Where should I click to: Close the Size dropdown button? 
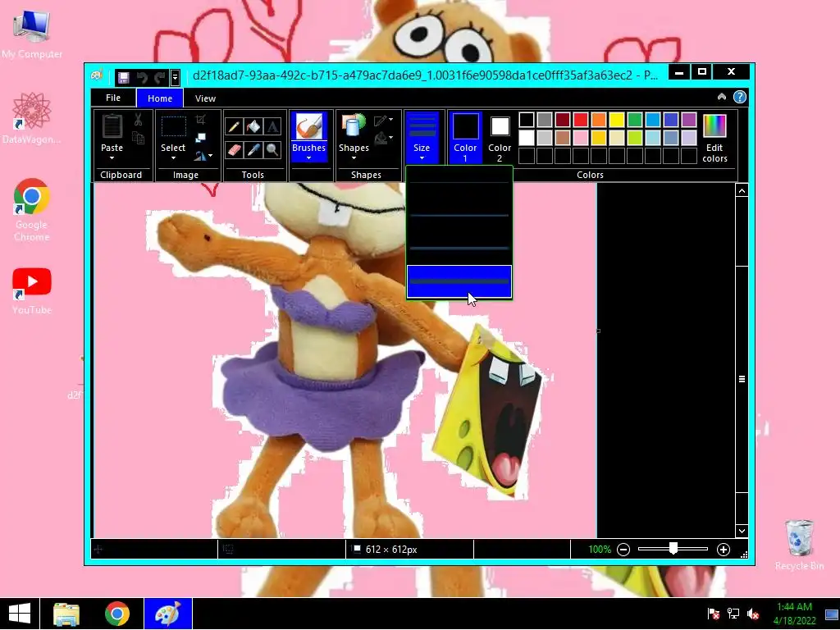pos(422,138)
